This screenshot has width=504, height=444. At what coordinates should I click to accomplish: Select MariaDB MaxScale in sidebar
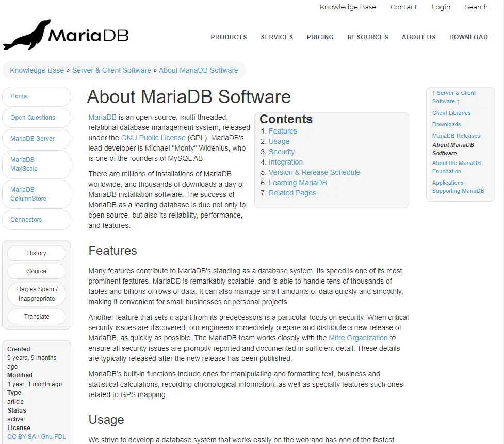37,164
